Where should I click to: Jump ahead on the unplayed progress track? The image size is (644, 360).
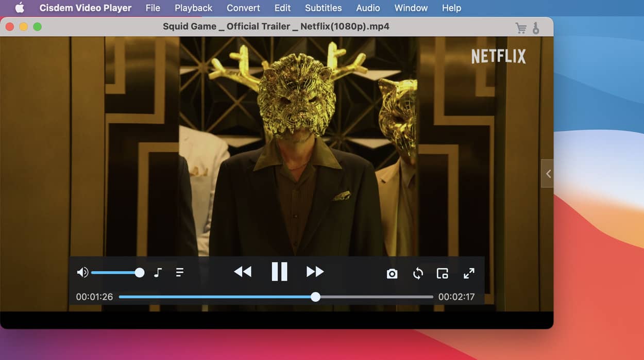click(377, 297)
